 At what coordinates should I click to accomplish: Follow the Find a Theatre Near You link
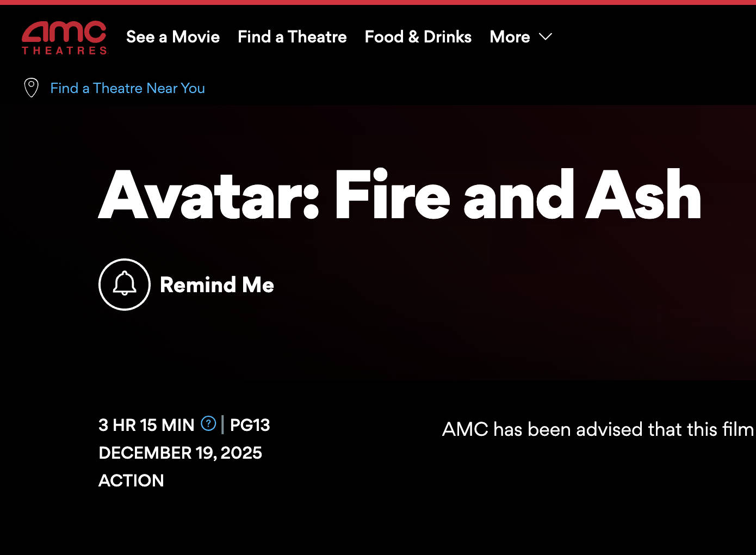127,88
